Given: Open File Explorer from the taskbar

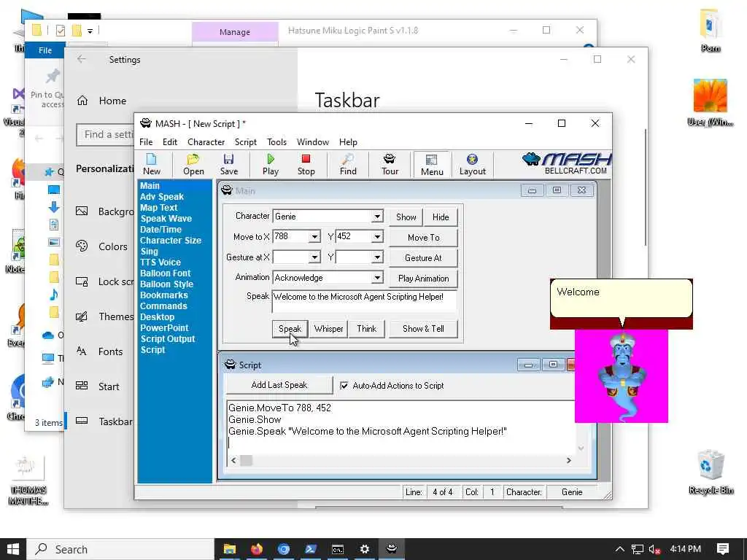Looking at the screenshot, I should point(229,549).
